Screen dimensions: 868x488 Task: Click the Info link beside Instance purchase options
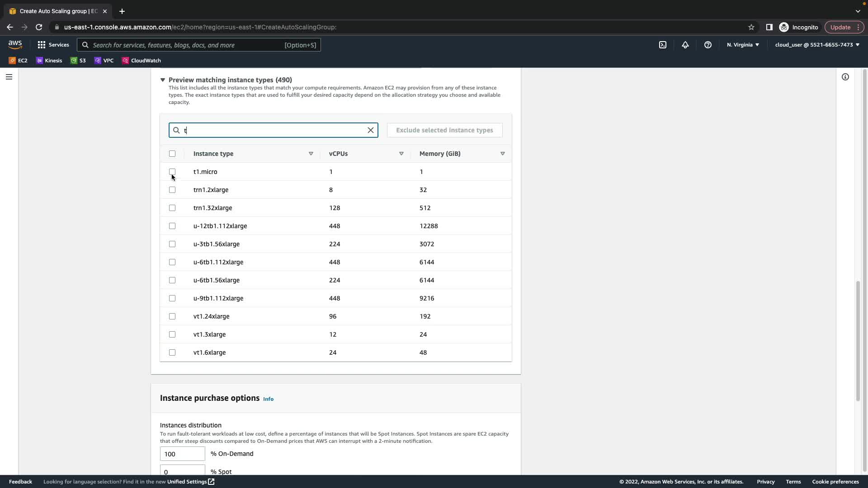(268, 399)
